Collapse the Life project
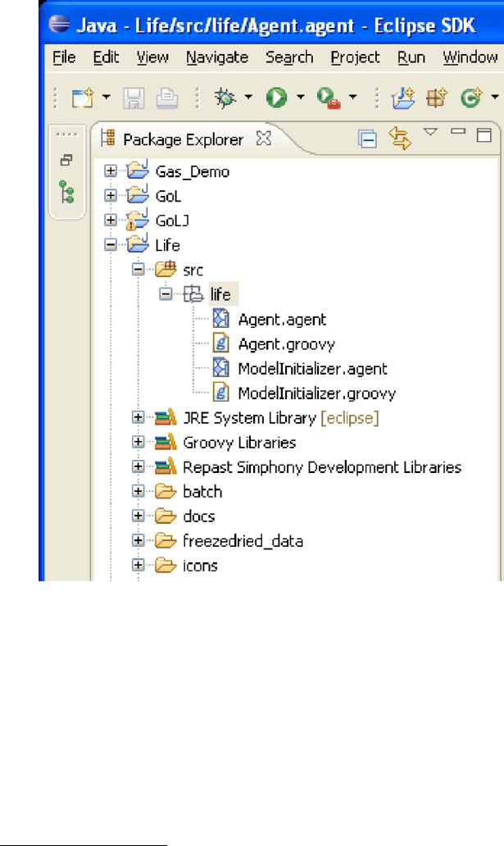This screenshot has height=846, width=504. coord(111,245)
